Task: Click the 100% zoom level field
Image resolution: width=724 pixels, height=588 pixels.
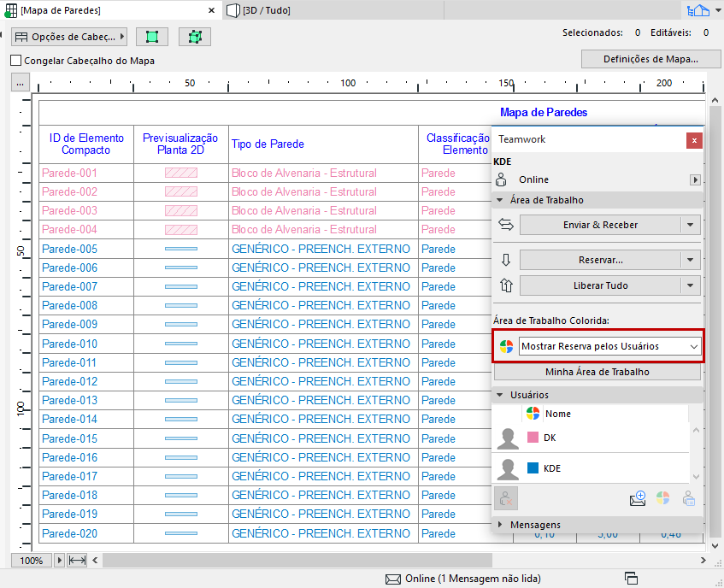Action: [x=31, y=561]
